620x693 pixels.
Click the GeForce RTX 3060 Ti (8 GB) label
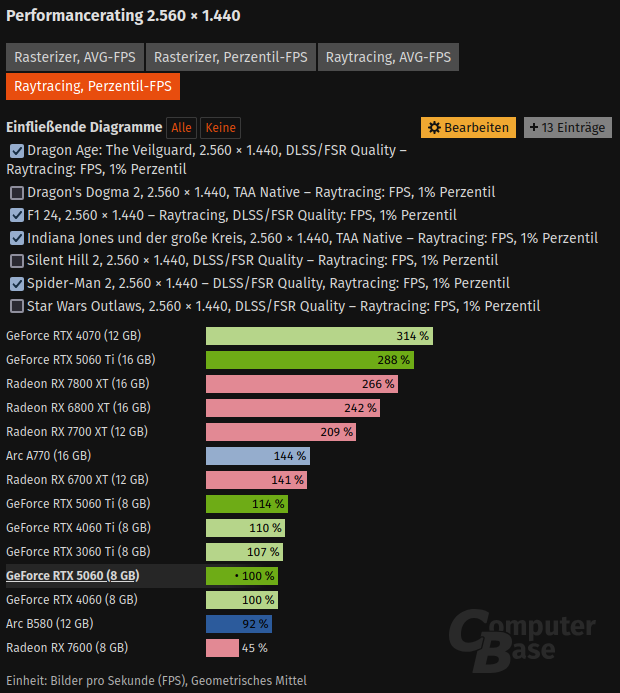pyautogui.click(x=78, y=552)
